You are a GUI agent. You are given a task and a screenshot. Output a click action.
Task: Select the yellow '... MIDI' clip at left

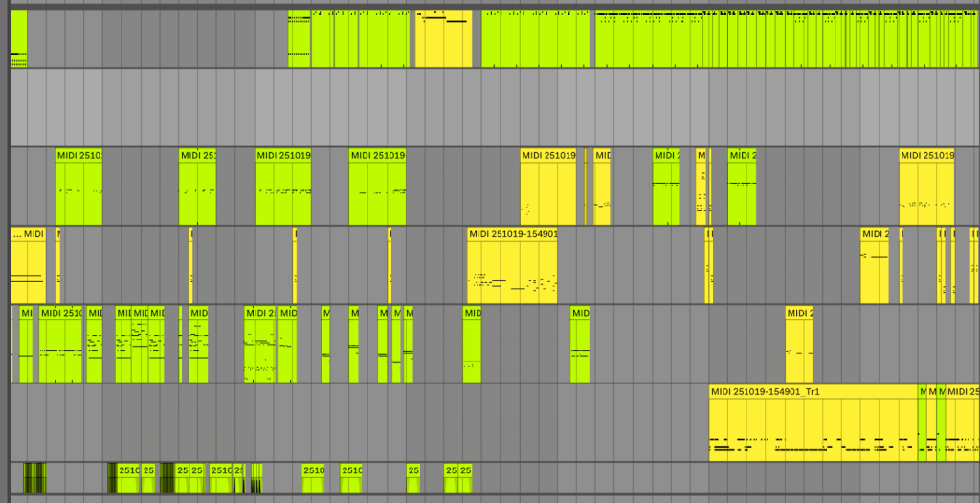27,265
